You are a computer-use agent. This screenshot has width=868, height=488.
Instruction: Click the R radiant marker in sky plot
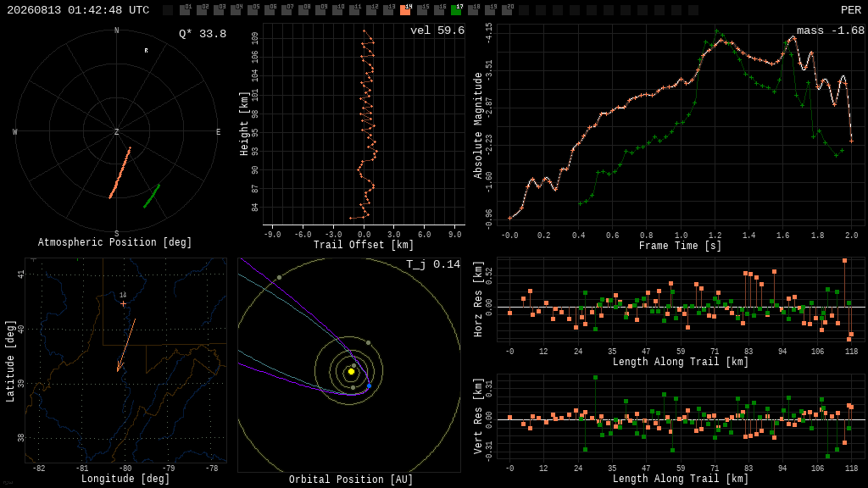pyautogui.click(x=146, y=50)
